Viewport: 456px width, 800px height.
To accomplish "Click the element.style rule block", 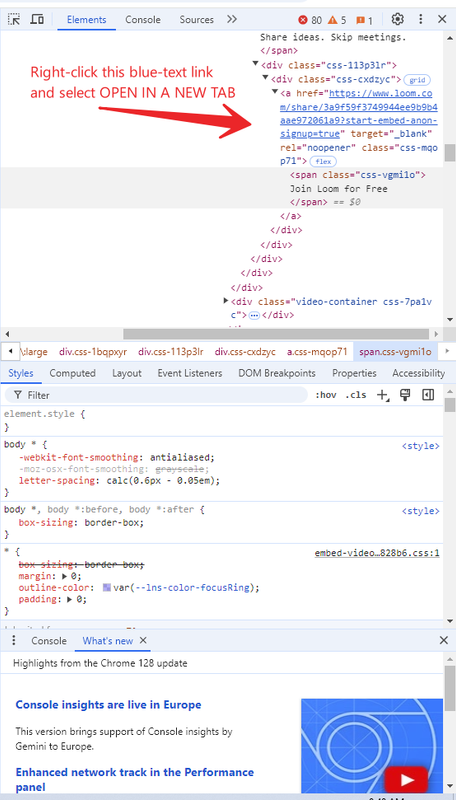I will tap(221, 420).
